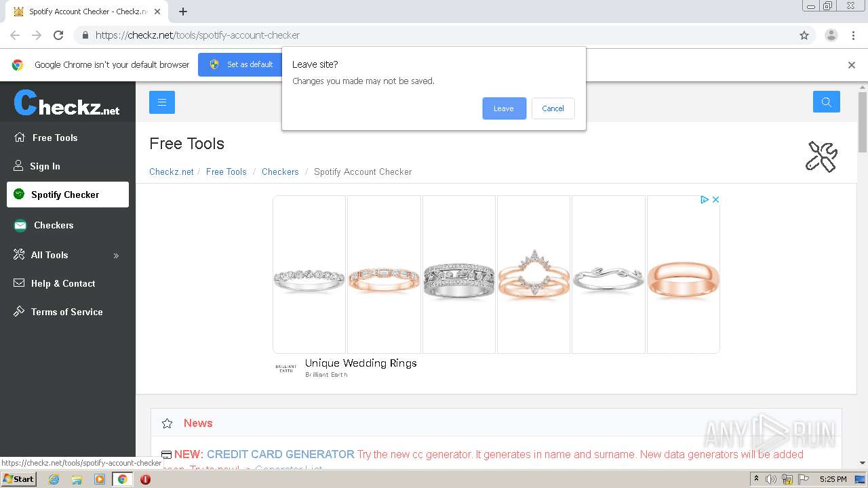Click the red Opera taskbar icon

pyautogui.click(x=145, y=479)
